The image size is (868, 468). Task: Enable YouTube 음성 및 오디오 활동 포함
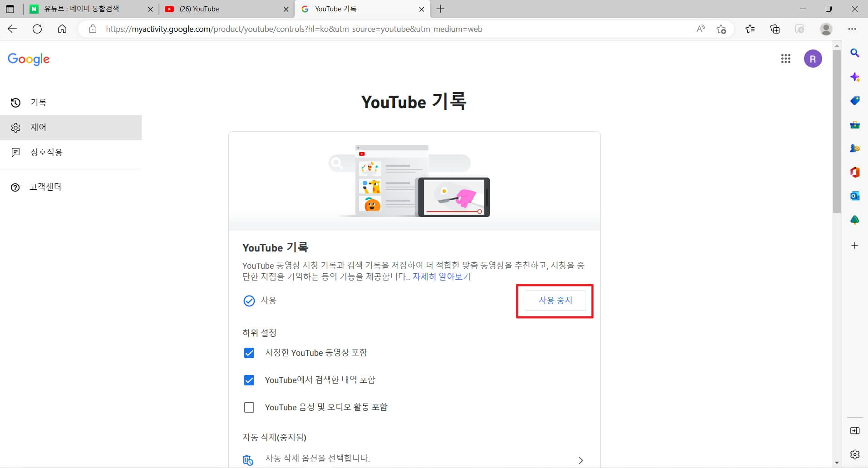pos(249,407)
